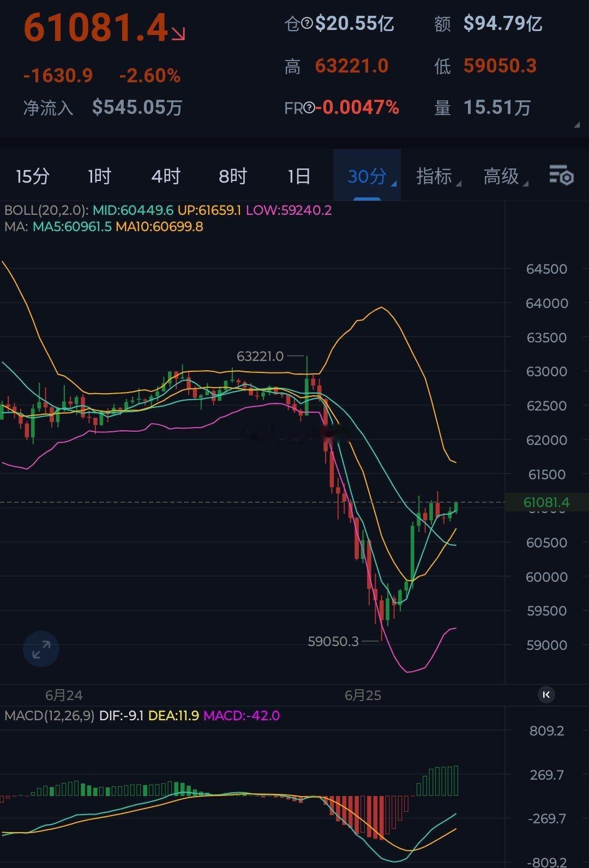Tap the -2.60% change value
Screen dimensions: 589x868
tap(149, 75)
